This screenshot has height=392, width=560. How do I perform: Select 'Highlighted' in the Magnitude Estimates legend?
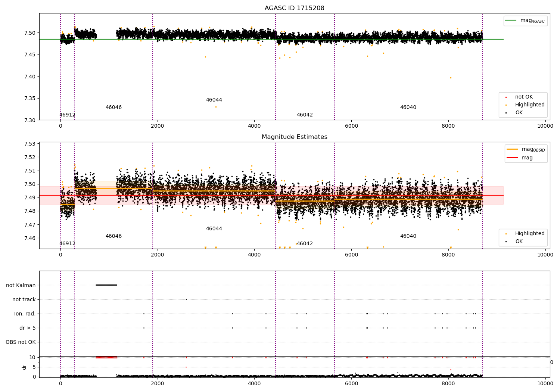pyautogui.click(x=530, y=233)
